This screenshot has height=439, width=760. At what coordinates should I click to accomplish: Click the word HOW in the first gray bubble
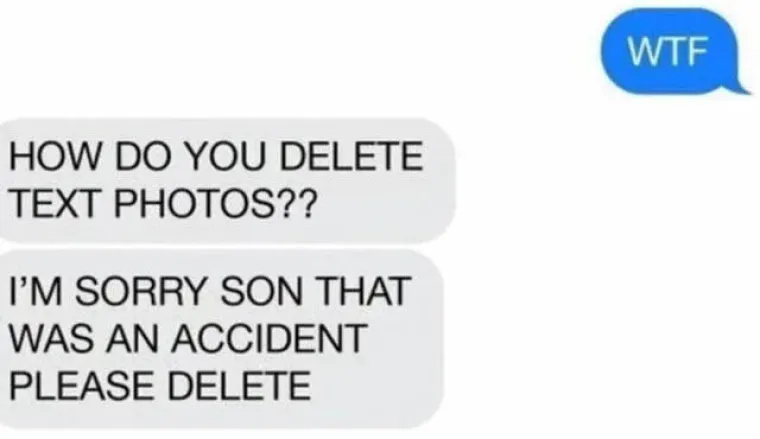(54, 156)
